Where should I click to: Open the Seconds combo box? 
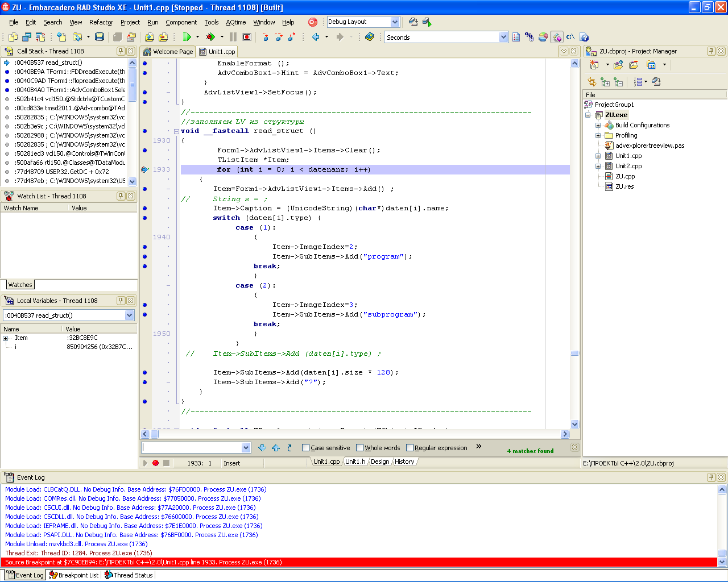coord(503,37)
